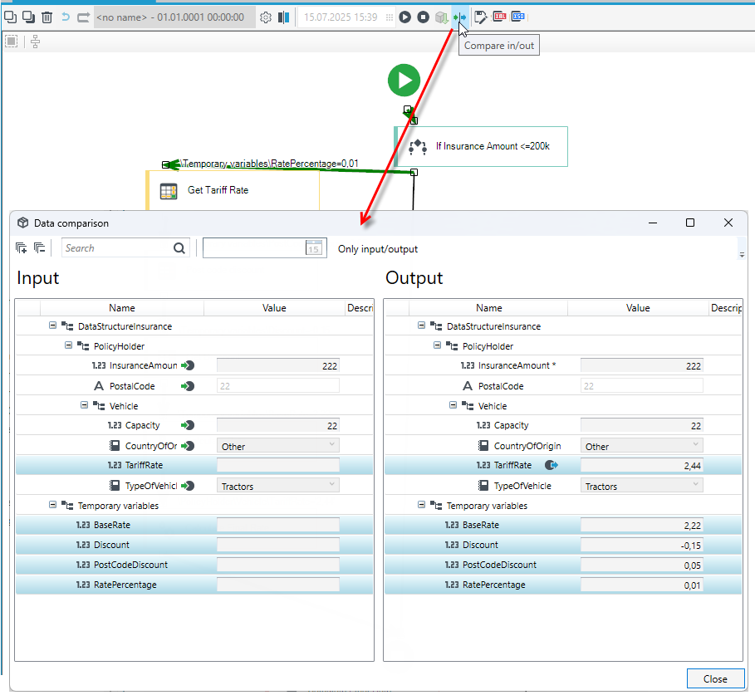755x700 pixels.
Task: Click the delete trash can icon
Action: coord(47,17)
